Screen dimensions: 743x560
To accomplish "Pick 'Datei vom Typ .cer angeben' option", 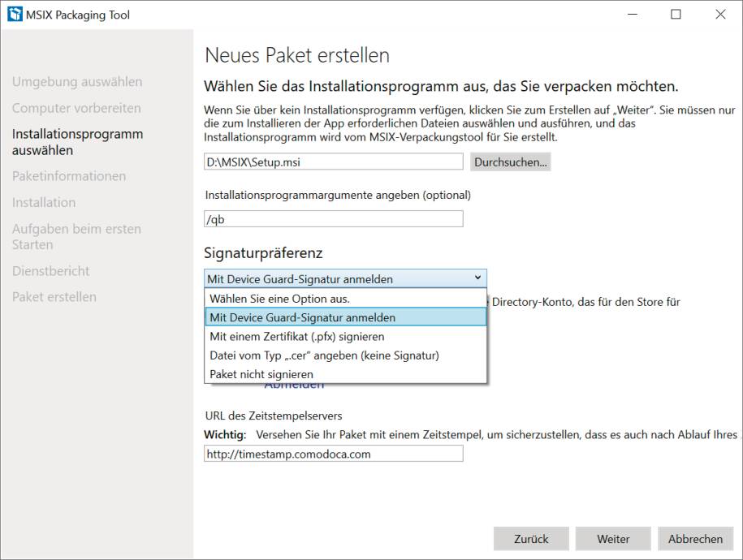I will click(345, 355).
